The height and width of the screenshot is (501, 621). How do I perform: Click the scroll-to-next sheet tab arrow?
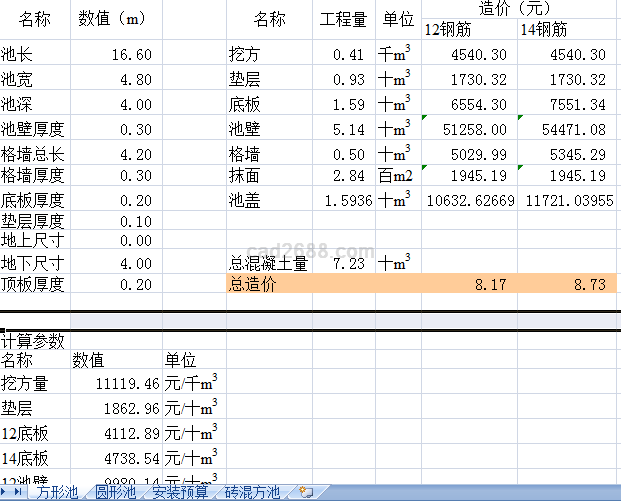[x=5, y=492]
